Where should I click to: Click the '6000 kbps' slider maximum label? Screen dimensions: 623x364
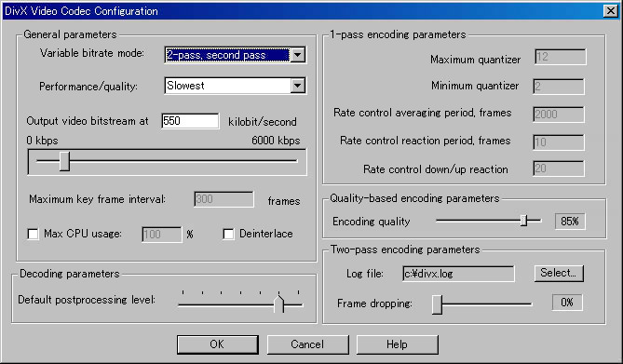coord(276,141)
